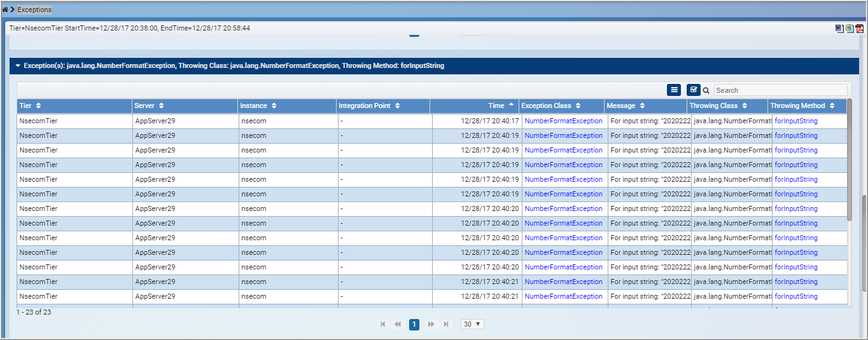Go to previous page pagination button
This screenshot has width=868, height=340.
click(x=398, y=324)
